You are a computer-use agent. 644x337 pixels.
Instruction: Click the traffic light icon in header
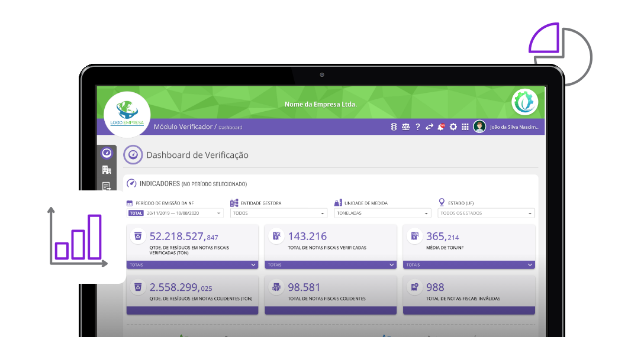tap(394, 127)
